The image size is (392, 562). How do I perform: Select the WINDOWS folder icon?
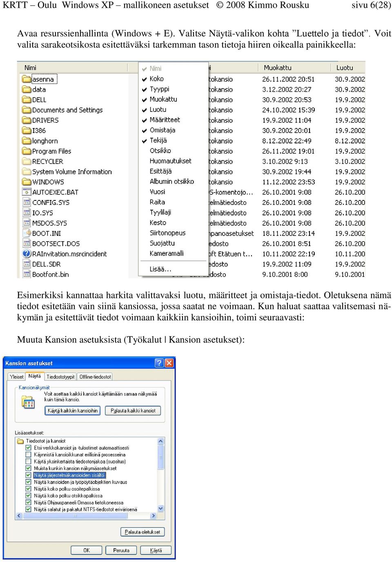[27, 182]
